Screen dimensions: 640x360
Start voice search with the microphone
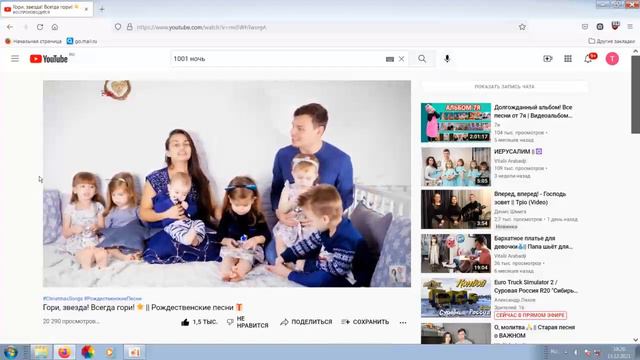[447, 59]
